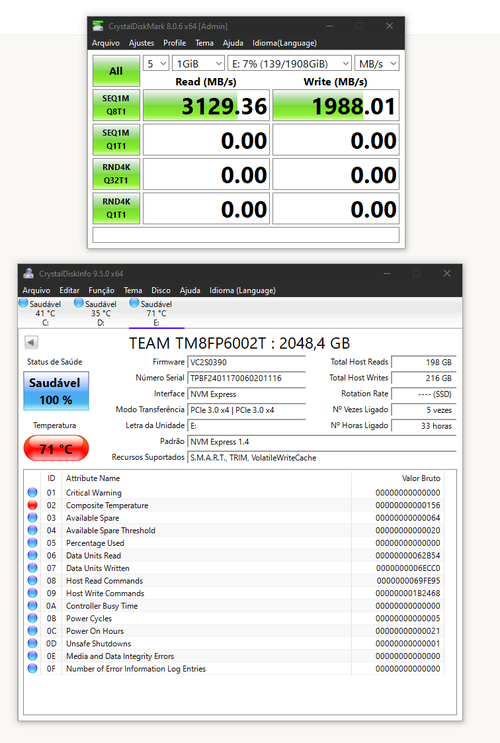Open Ajuda menu in CrystalDiskInfo

tap(190, 290)
